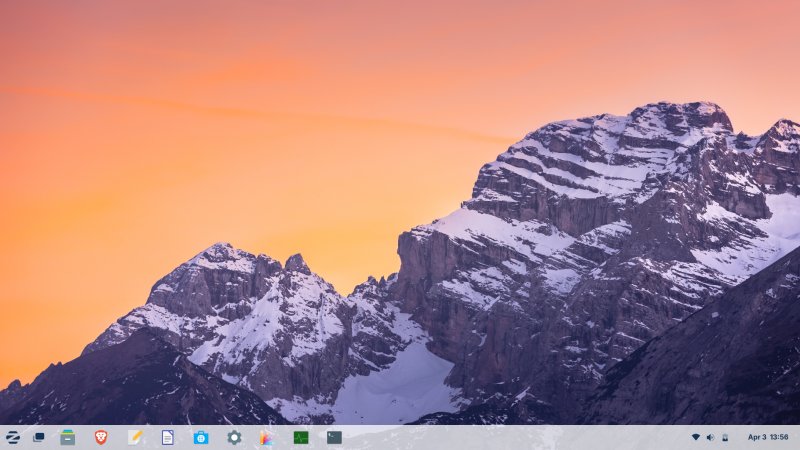800x450 pixels.
Task: Launch the Files file manager
Action: coord(67,437)
